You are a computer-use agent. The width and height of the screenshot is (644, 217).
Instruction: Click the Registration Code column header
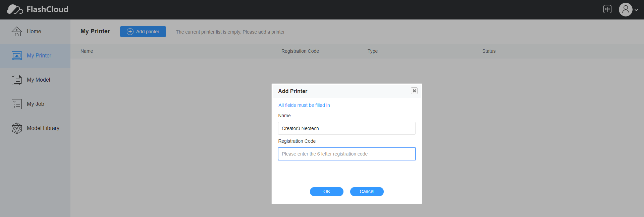(300, 51)
